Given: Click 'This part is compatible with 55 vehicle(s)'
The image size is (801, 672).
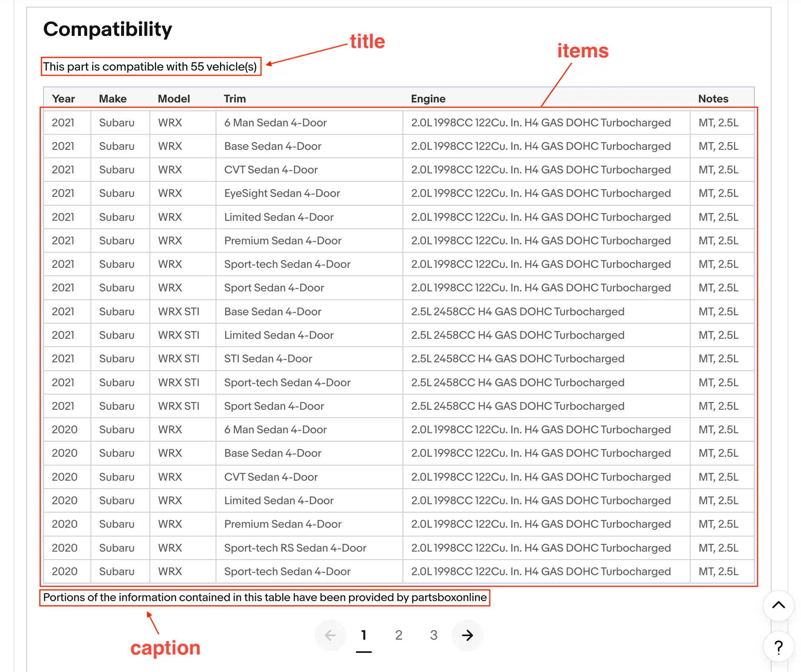Looking at the screenshot, I should point(150,67).
